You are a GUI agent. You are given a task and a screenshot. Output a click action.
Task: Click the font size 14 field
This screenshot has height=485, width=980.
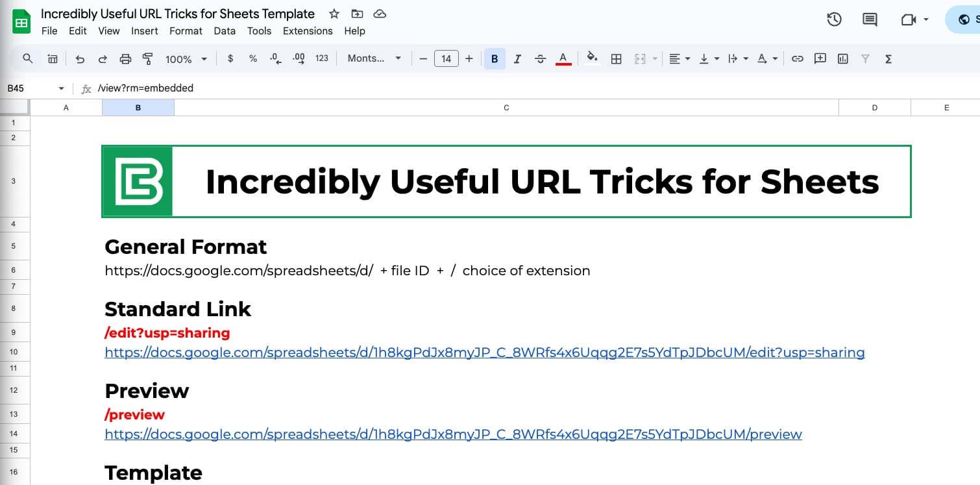446,59
